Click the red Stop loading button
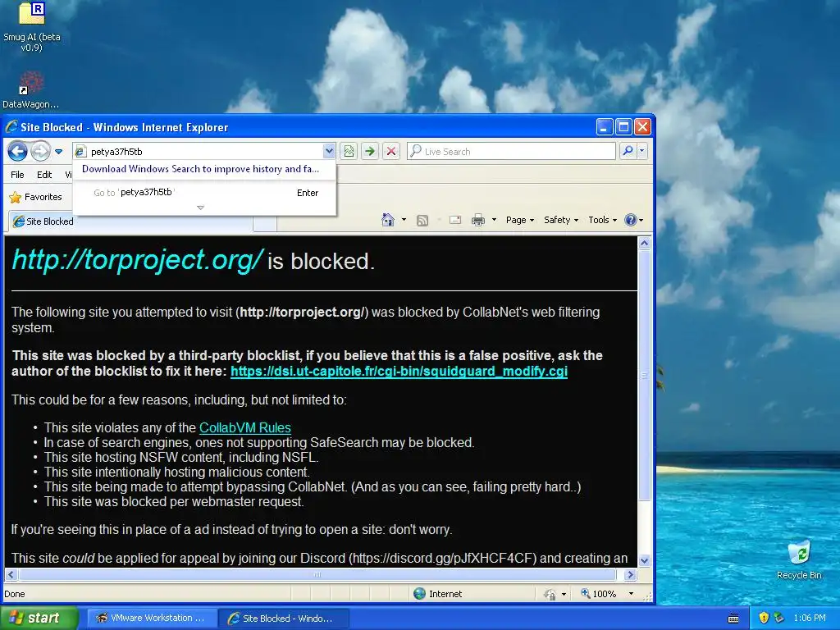840x630 pixels. 391,152
